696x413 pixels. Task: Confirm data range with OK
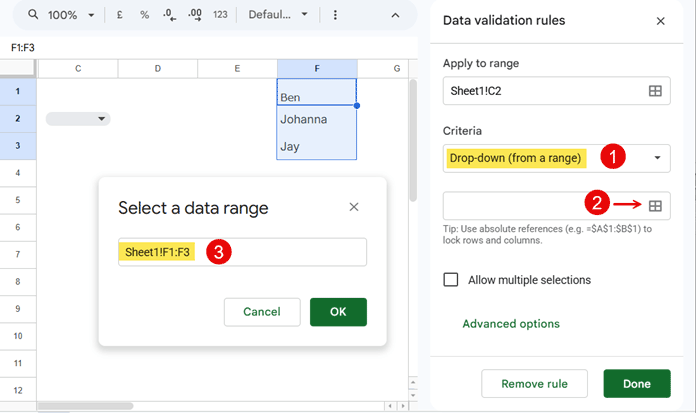pyautogui.click(x=338, y=312)
